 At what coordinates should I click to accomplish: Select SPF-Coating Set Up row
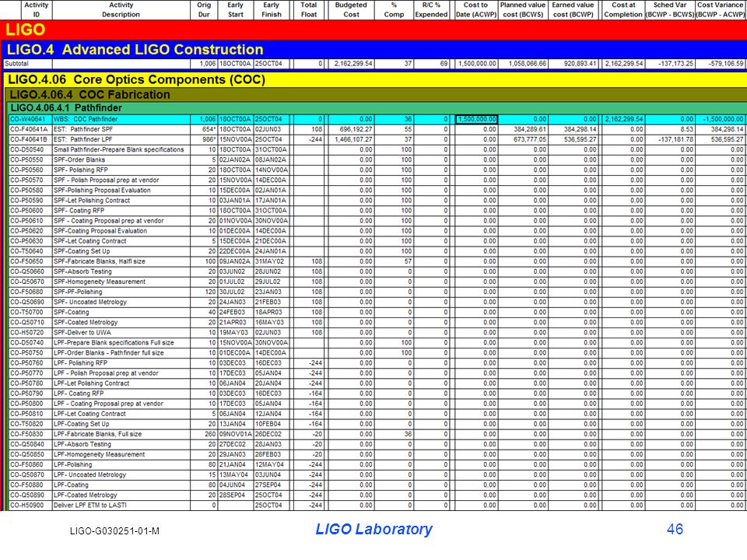(378, 251)
